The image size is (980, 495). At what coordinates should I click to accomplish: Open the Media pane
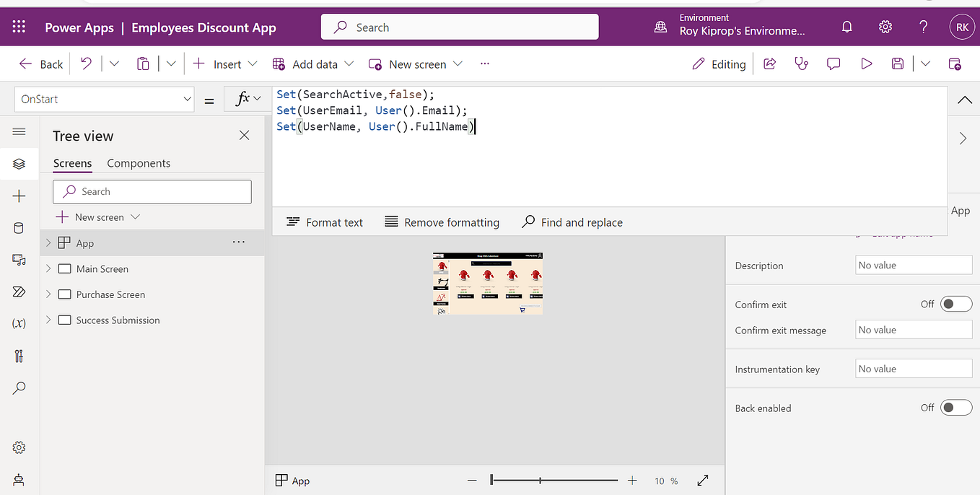point(19,259)
